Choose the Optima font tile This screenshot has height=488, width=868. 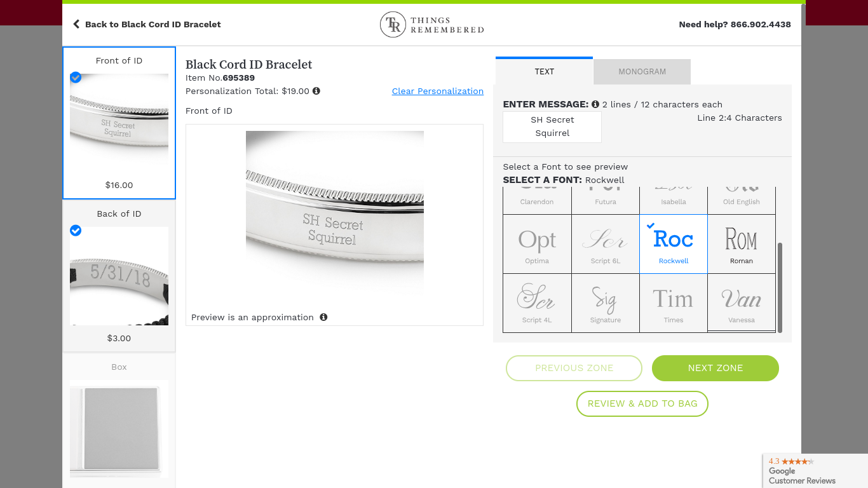(x=537, y=244)
